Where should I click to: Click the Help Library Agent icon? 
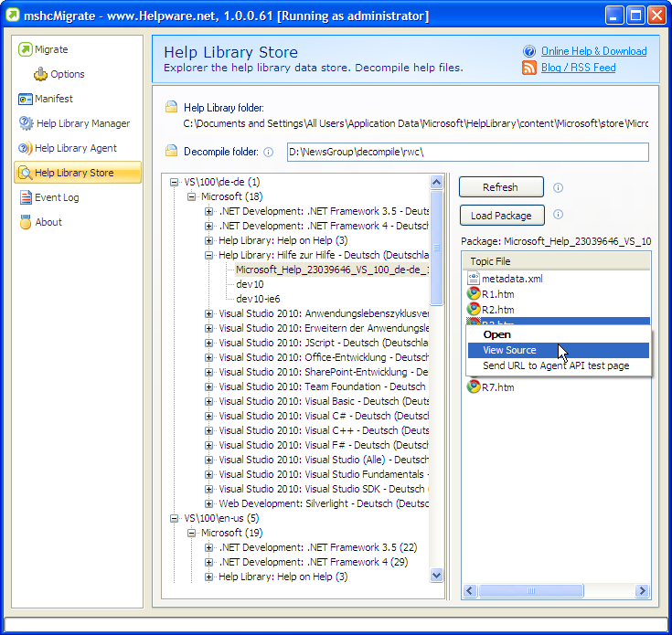point(26,148)
